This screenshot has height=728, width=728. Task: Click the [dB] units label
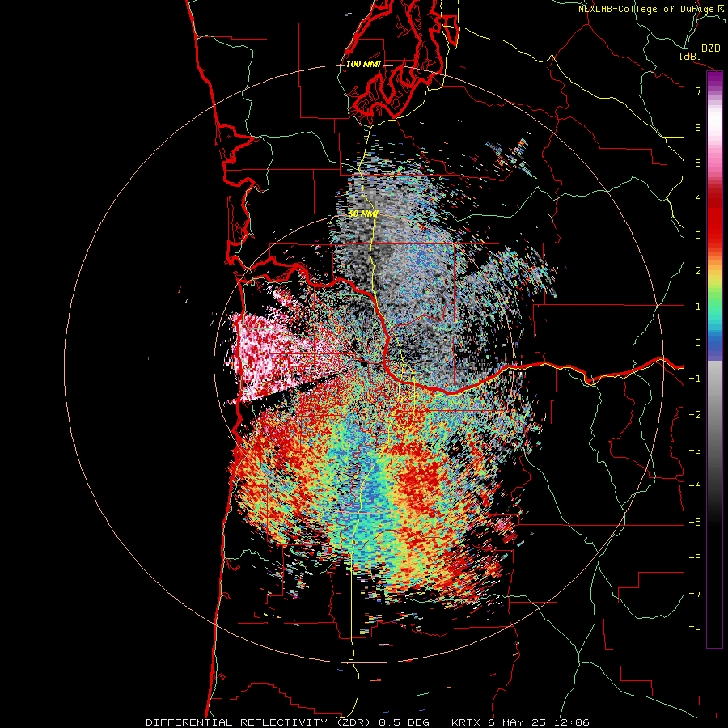691,56
